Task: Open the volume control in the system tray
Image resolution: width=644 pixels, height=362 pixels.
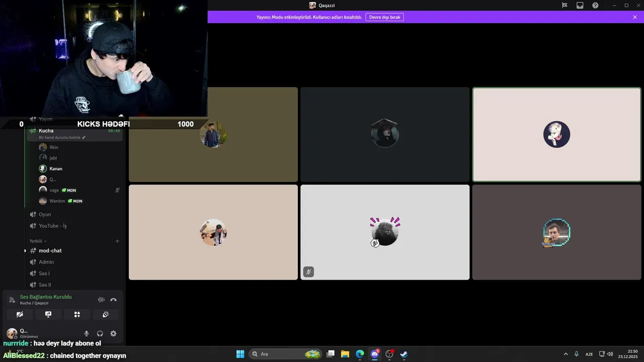Action: [610, 354]
